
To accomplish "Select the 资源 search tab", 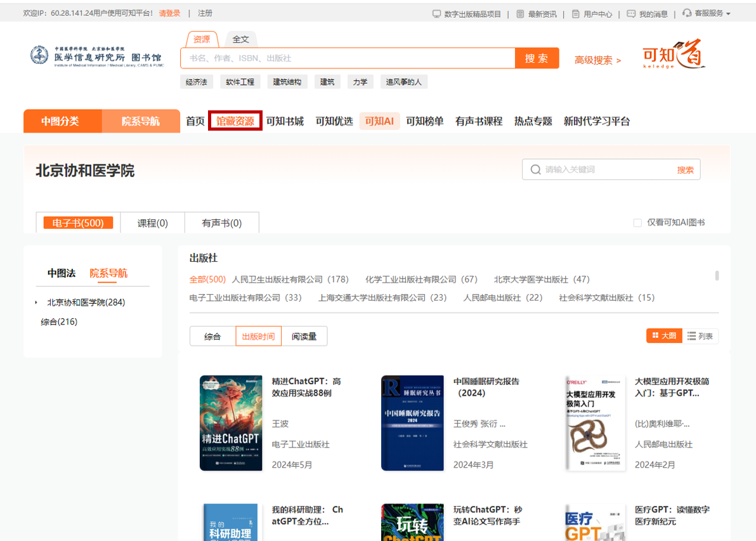I will point(202,39).
